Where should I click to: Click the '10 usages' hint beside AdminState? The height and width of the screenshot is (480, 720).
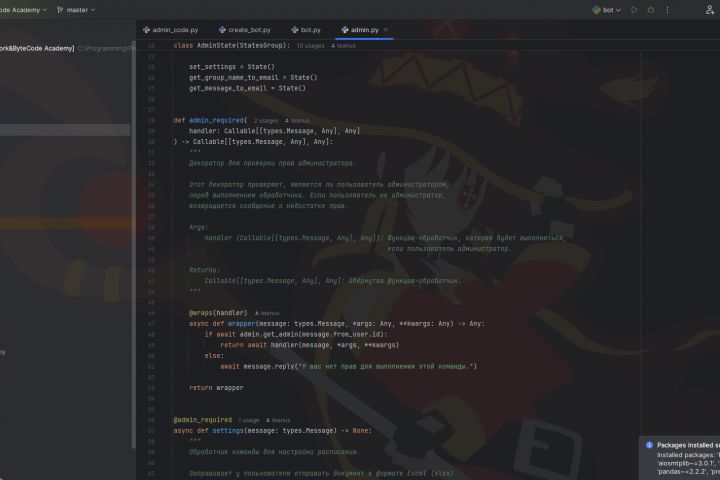[x=310, y=46]
